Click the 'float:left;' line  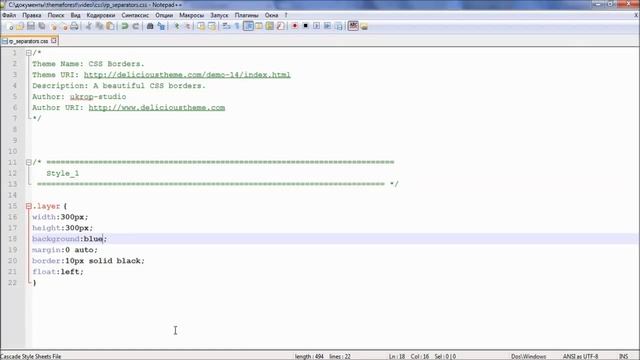point(58,272)
